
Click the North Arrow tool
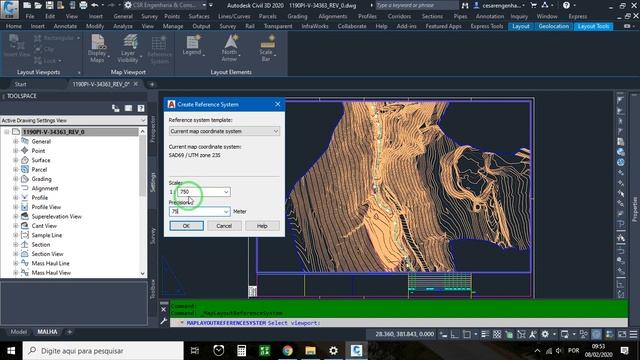(x=230, y=48)
